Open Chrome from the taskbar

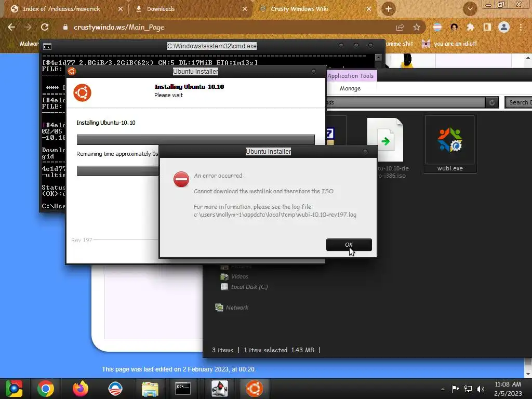[46, 389]
